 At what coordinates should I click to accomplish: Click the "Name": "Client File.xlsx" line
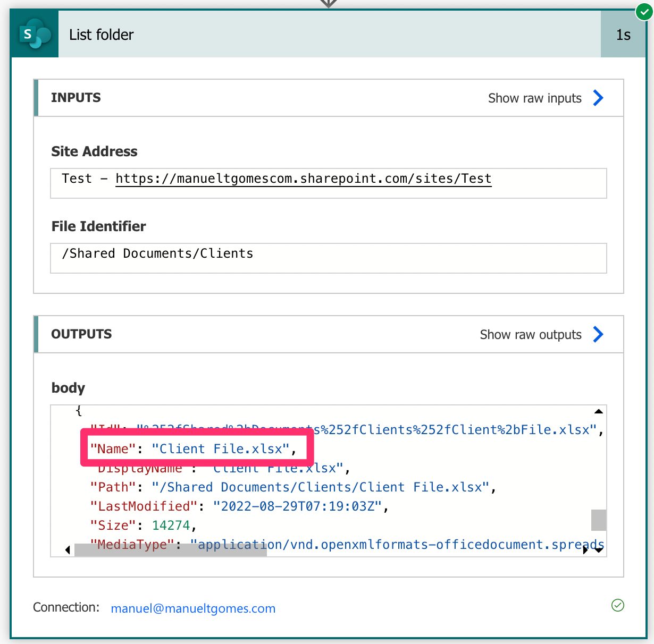pyautogui.click(x=194, y=449)
